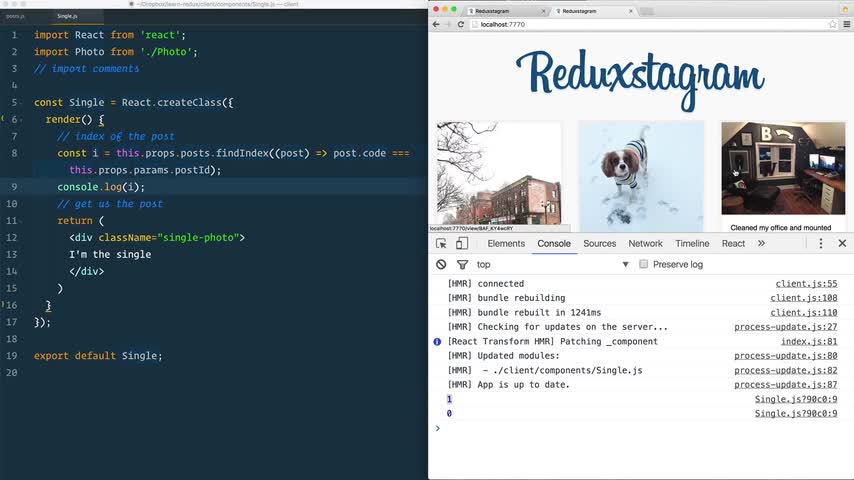Open the console filter funnel
Screen dimensions: 854x480
[462, 264]
